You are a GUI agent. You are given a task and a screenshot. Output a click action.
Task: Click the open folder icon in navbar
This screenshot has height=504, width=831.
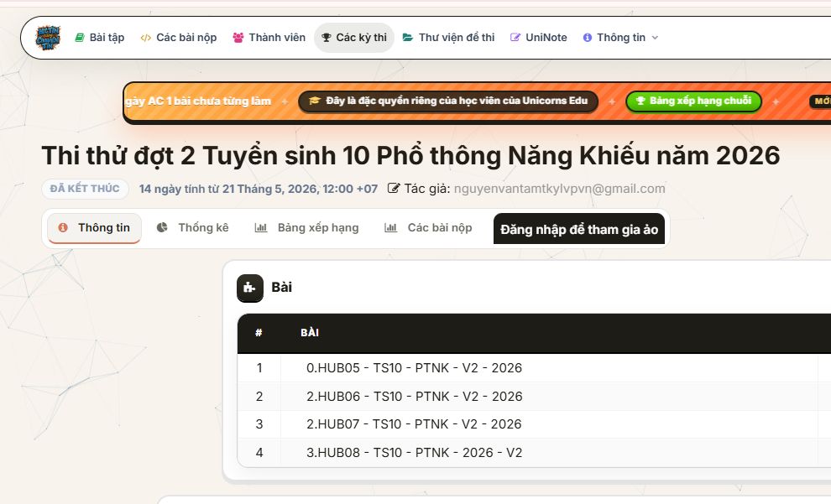[408, 38]
